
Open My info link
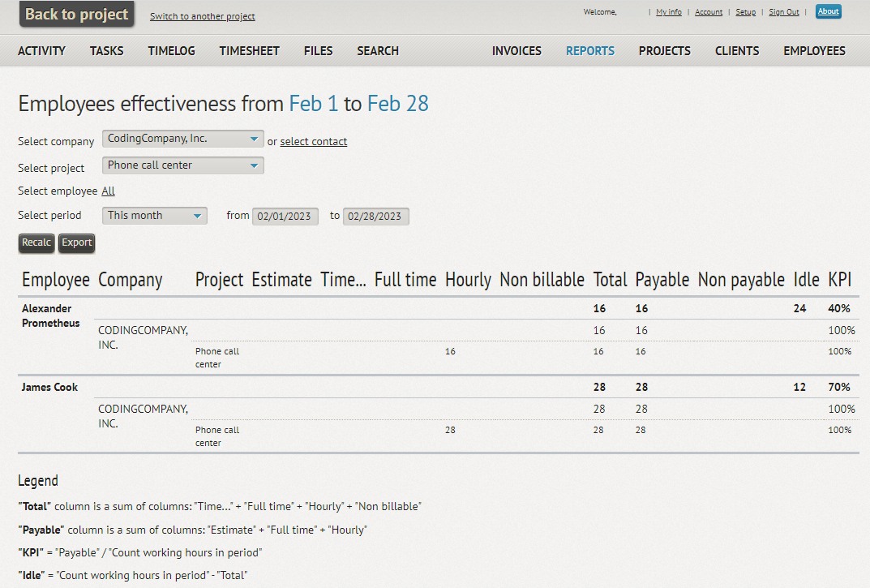[668, 12]
